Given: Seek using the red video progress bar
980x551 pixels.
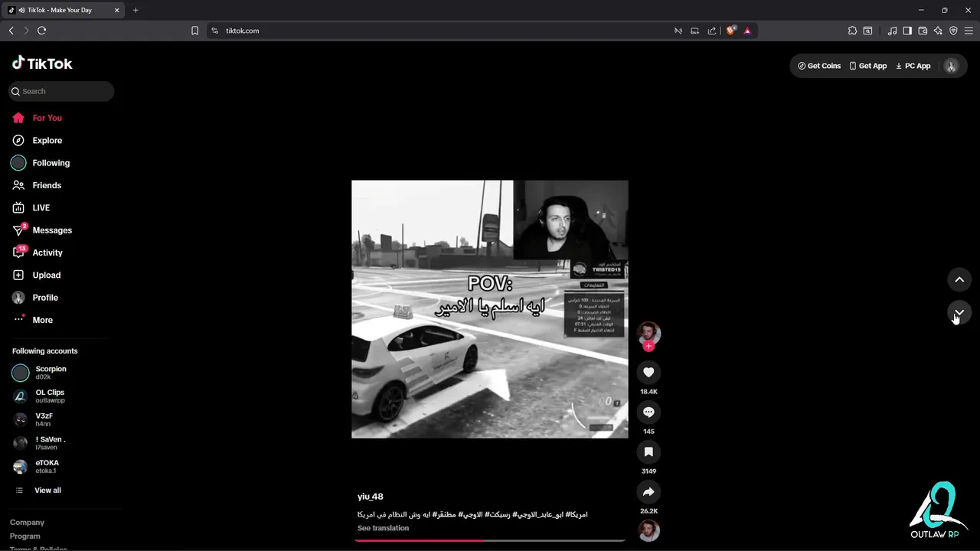Looking at the screenshot, I should tap(490, 540).
